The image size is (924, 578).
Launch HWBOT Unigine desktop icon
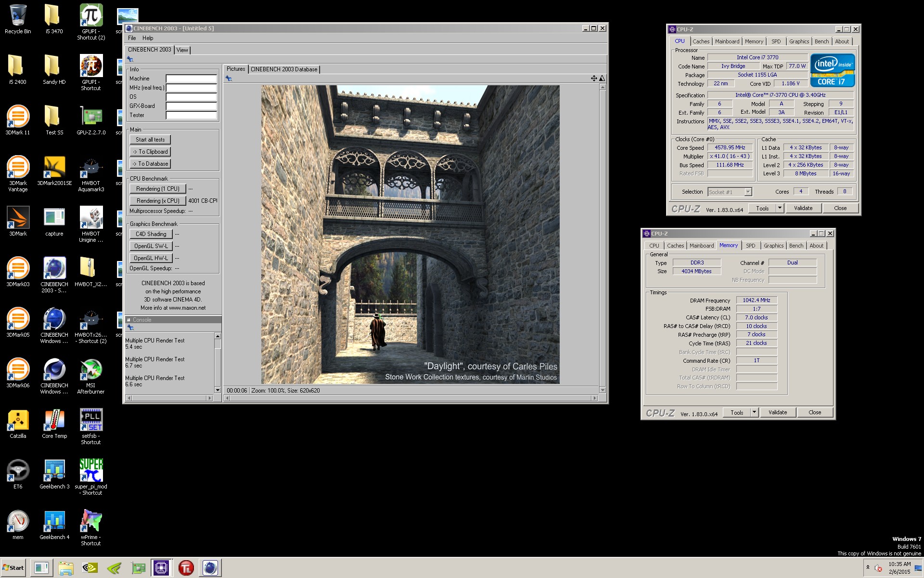pos(91,224)
